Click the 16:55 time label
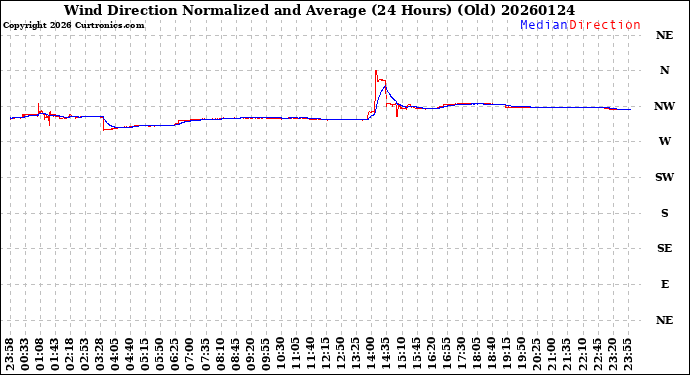Screen dimensions: 690x375 tap(447, 355)
